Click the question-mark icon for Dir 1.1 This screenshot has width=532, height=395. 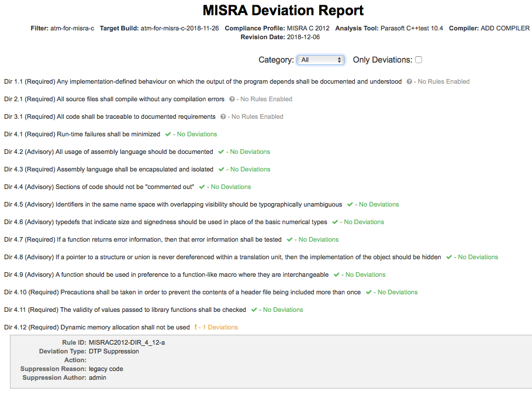pyautogui.click(x=409, y=81)
